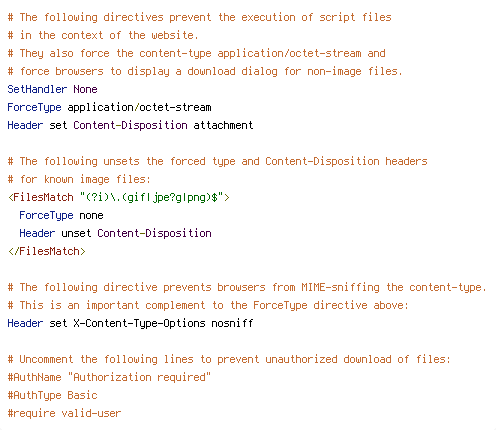Screen dimensions: 496x430
Task: Click the commented AuthName line
Action: [109, 377]
